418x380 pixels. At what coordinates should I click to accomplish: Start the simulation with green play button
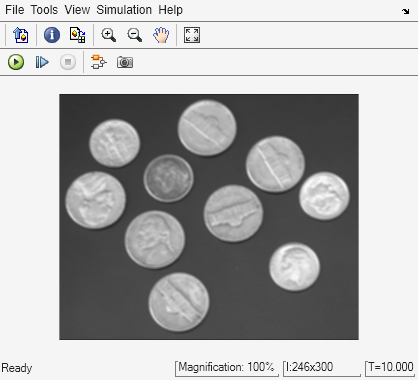click(x=16, y=62)
